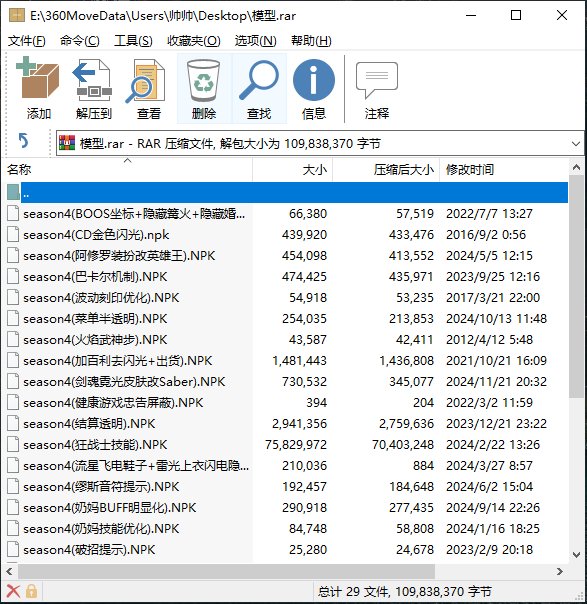This screenshot has width=587, height=604.
Task: Click the padlock icon in status bar
Action: (32, 591)
